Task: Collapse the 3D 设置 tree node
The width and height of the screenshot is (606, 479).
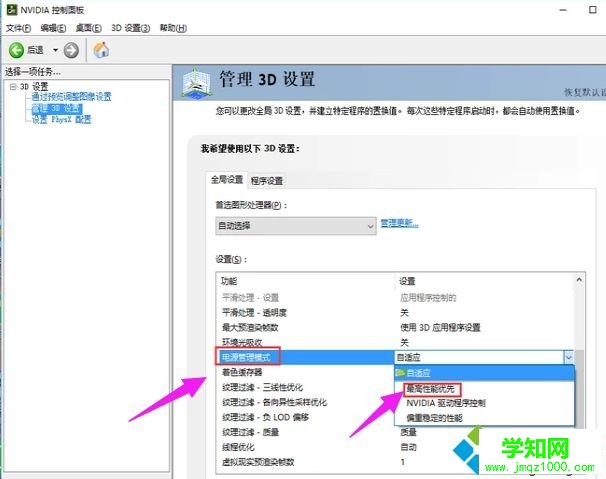Action: (13, 86)
